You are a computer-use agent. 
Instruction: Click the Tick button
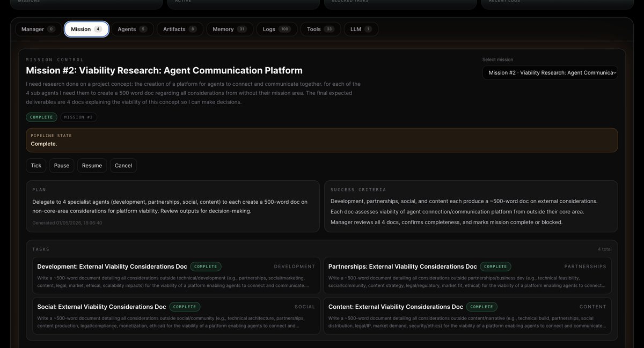36,166
